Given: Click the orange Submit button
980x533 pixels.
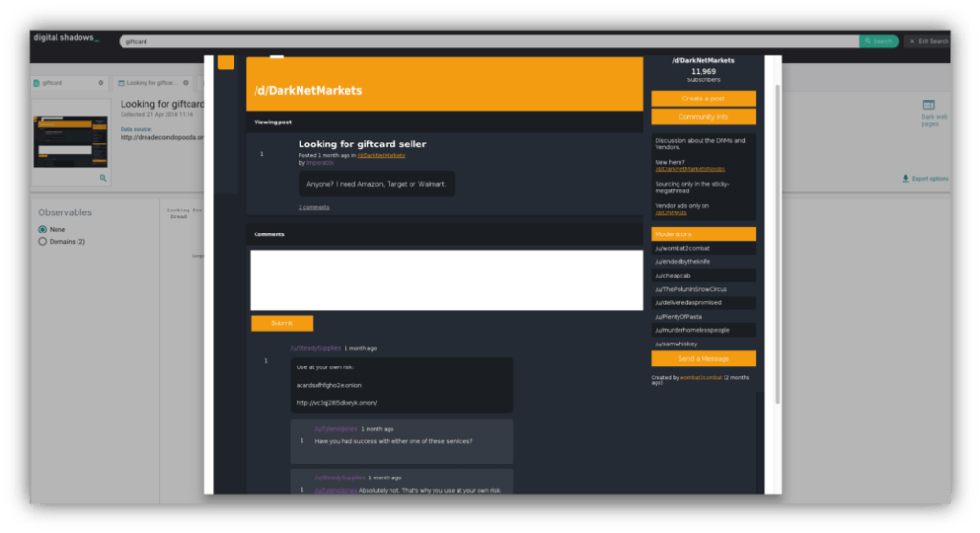Looking at the screenshot, I should (x=282, y=323).
